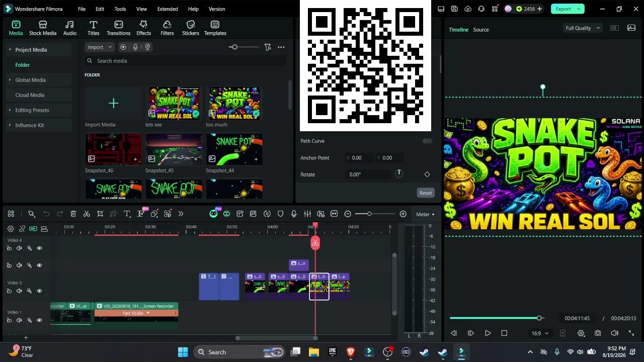Click the Crop tool in timeline toolbar
Screen dimensions: 644x362
click(x=100, y=214)
